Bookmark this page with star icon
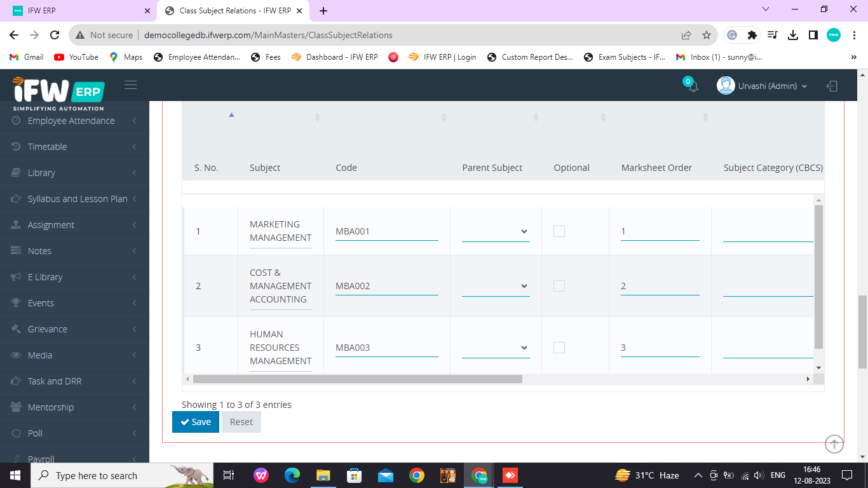Image resolution: width=868 pixels, height=488 pixels. 707,35
